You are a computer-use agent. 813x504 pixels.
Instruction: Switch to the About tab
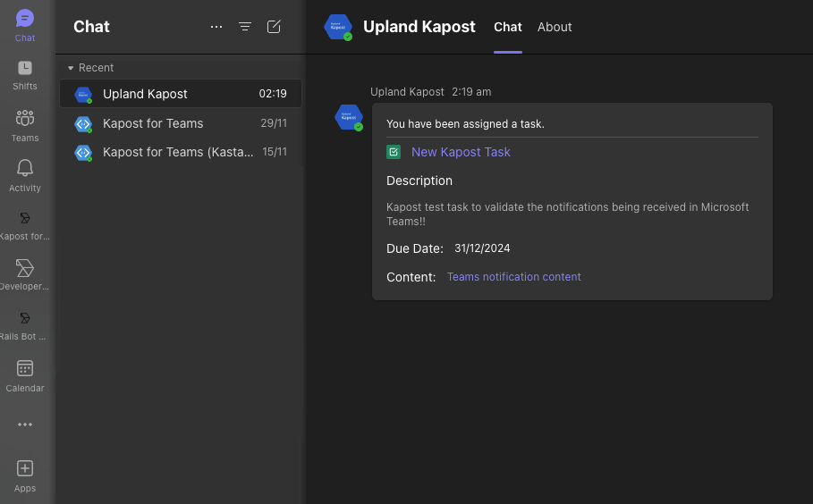click(x=555, y=27)
